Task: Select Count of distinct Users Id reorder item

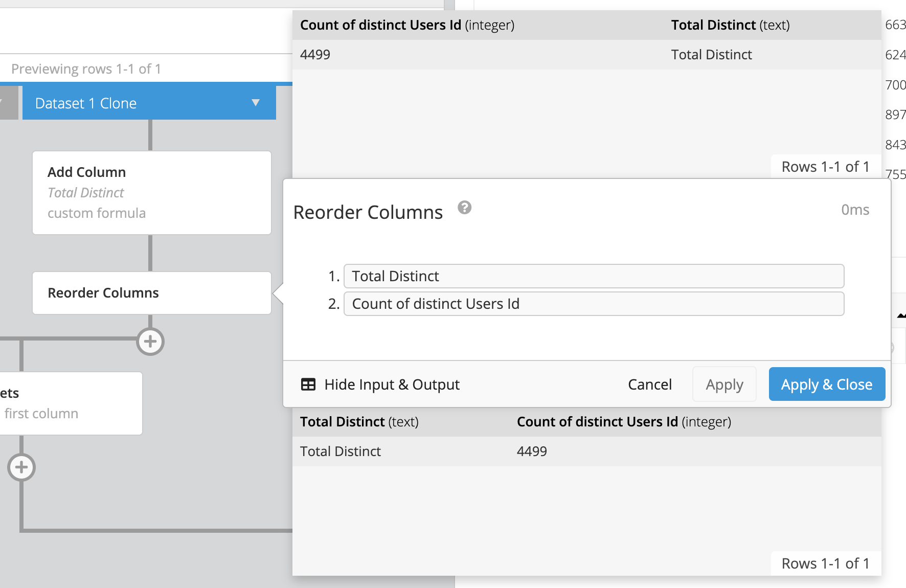Action: 594,304
